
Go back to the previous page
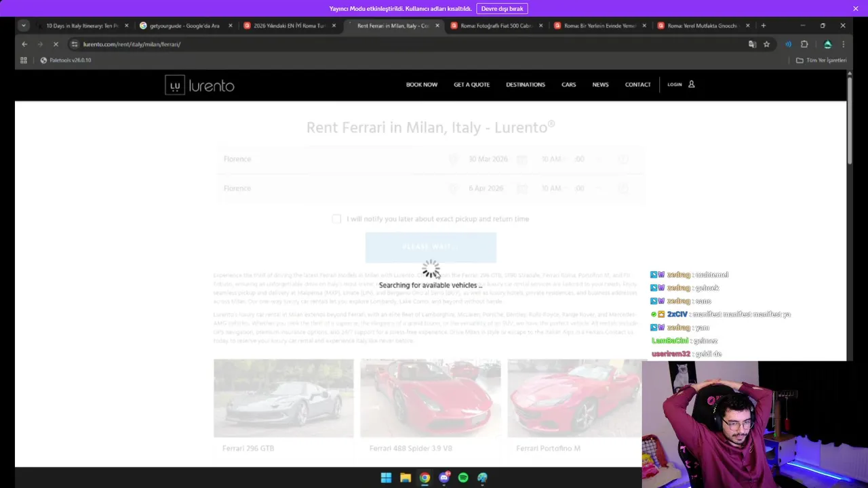(24, 44)
